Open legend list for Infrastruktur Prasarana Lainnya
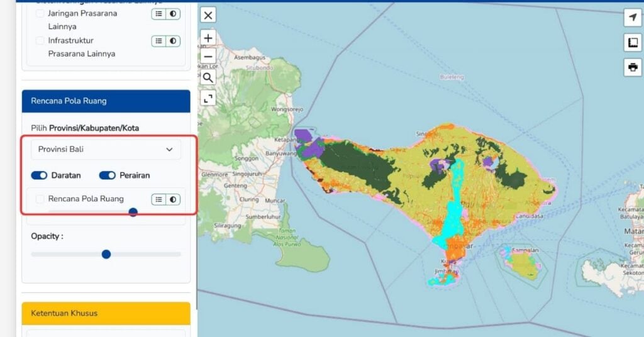This screenshot has width=644, height=337. pos(158,41)
